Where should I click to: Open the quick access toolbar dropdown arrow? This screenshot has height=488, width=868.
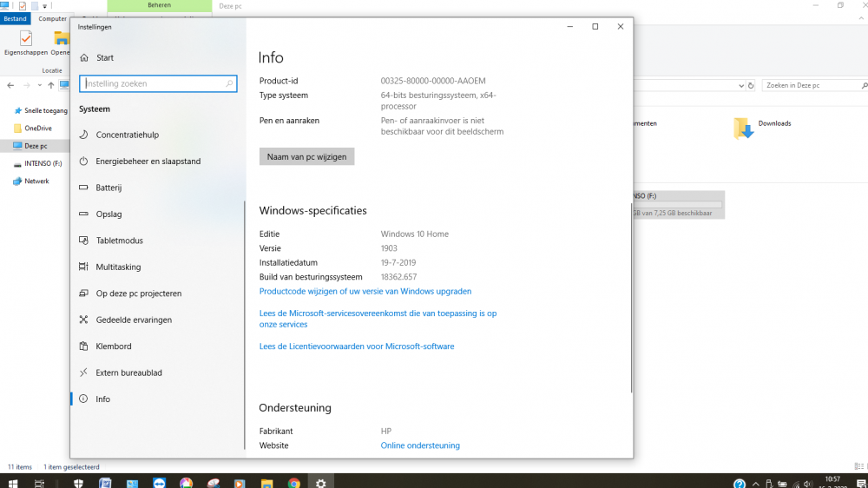click(45, 6)
